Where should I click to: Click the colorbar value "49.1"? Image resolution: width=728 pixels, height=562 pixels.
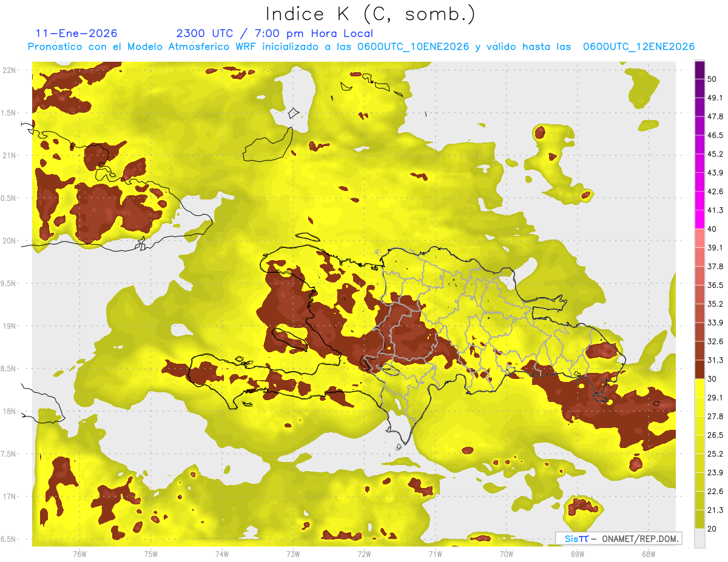click(715, 98)
